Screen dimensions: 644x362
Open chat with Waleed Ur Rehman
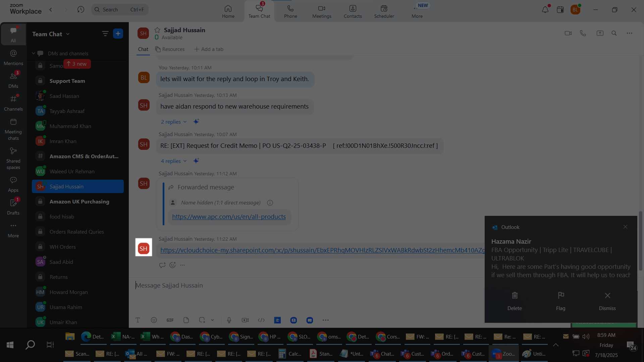pyautogui.click(x=78, y=171)
